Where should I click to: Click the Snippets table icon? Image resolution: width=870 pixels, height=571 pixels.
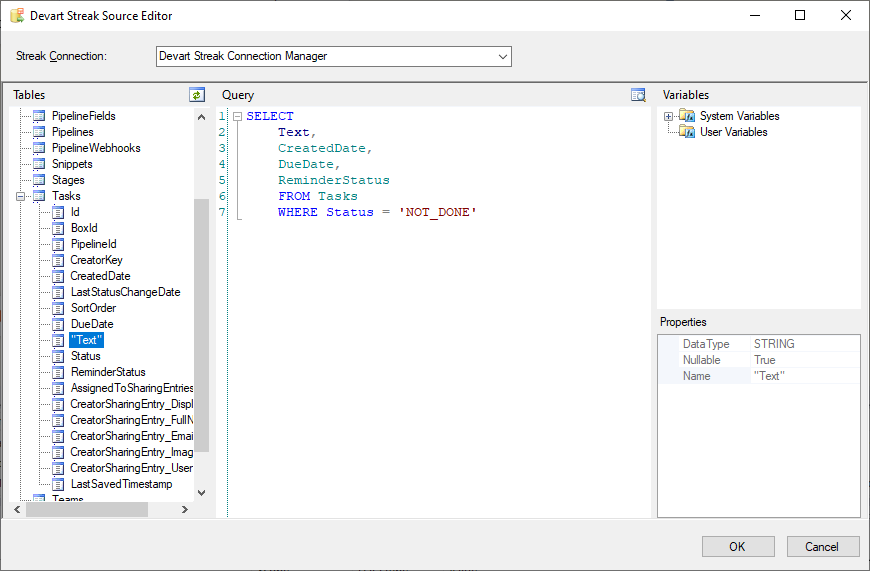click(x=39, y=164)
